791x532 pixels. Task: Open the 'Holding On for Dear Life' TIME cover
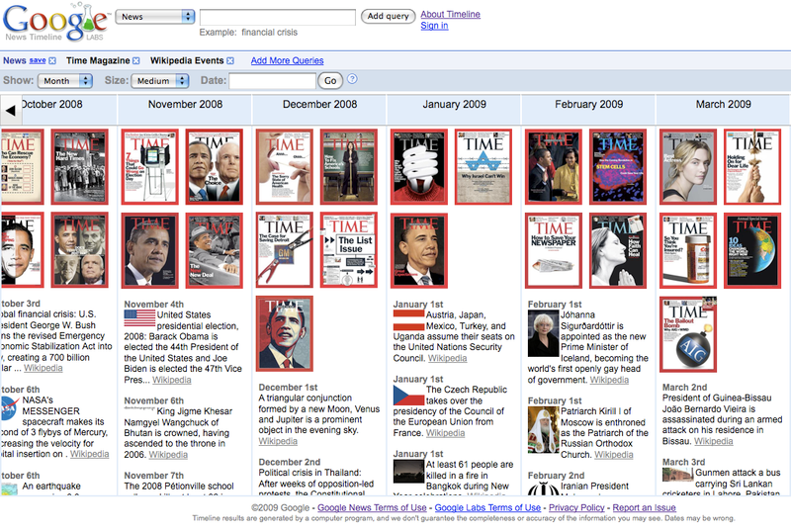point(752,166)
